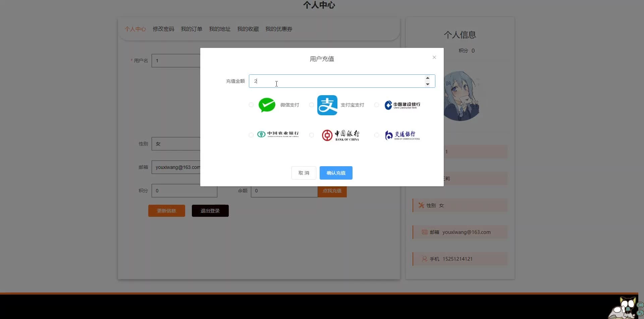Screen dimensions: 644x319
Task: Click the blue Alipay logo
Action: coord(327,105)
